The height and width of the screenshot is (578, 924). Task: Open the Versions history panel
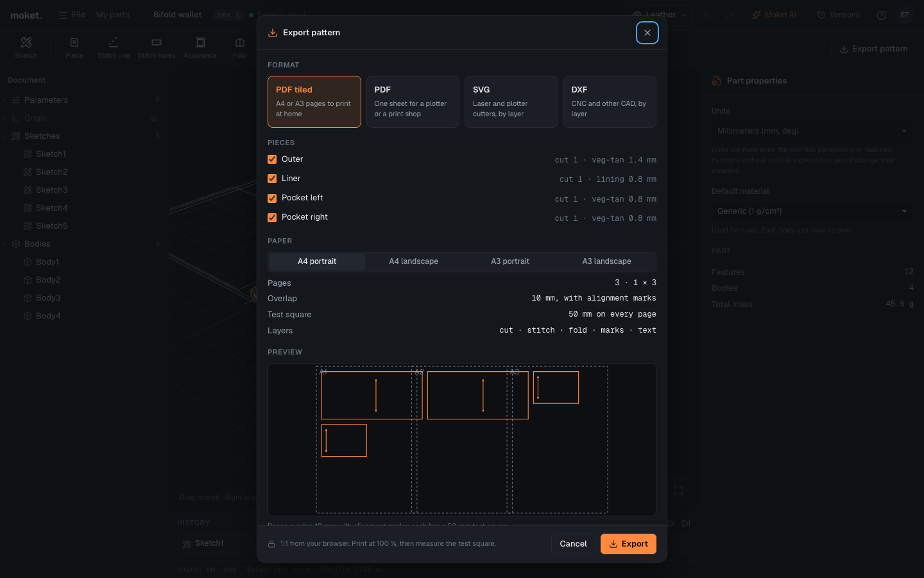coord(838,15)
